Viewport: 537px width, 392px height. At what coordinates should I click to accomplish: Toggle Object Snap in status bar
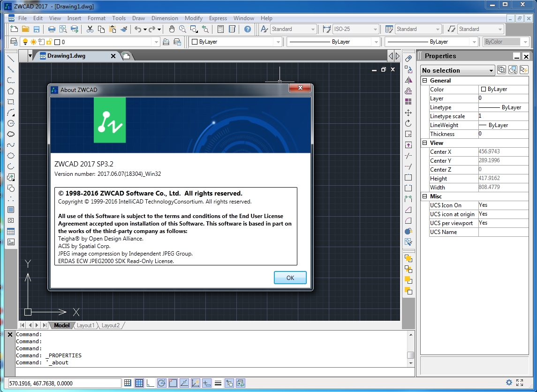click(173, 383)
